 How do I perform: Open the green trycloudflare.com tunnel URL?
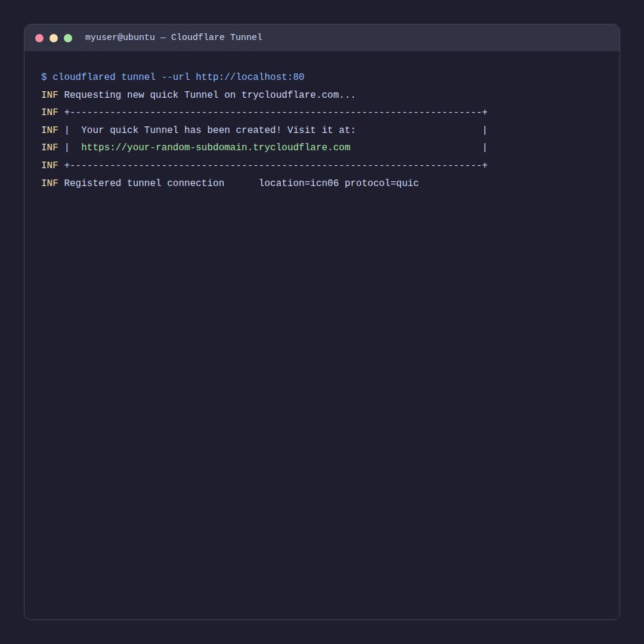[216, 147]
